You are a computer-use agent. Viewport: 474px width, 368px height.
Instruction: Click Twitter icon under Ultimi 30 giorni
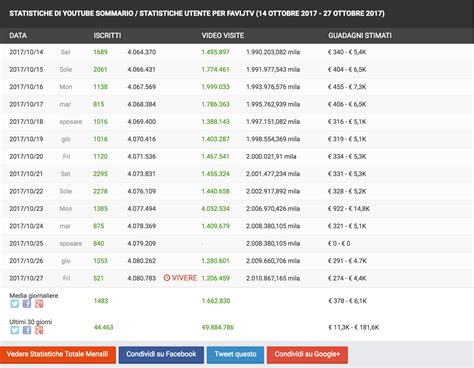pos(14,330)
